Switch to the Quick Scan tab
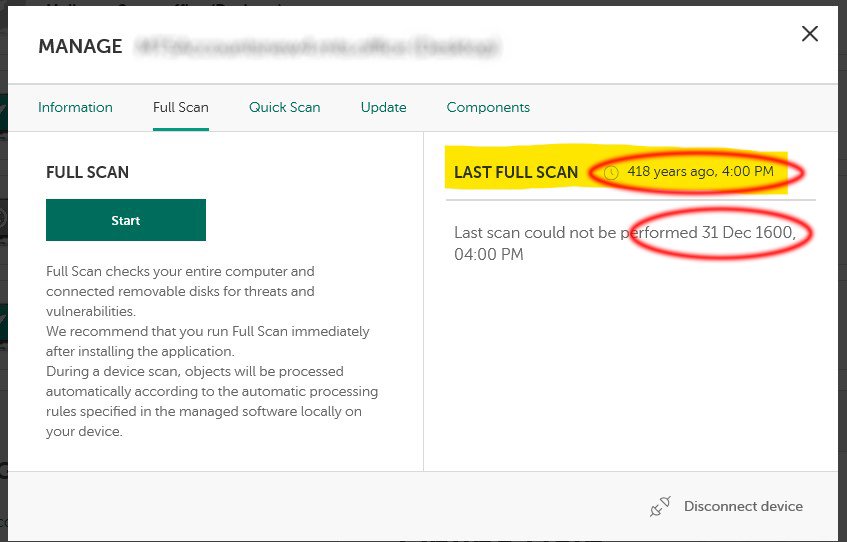Screen dimensions: 847x542 285,107
